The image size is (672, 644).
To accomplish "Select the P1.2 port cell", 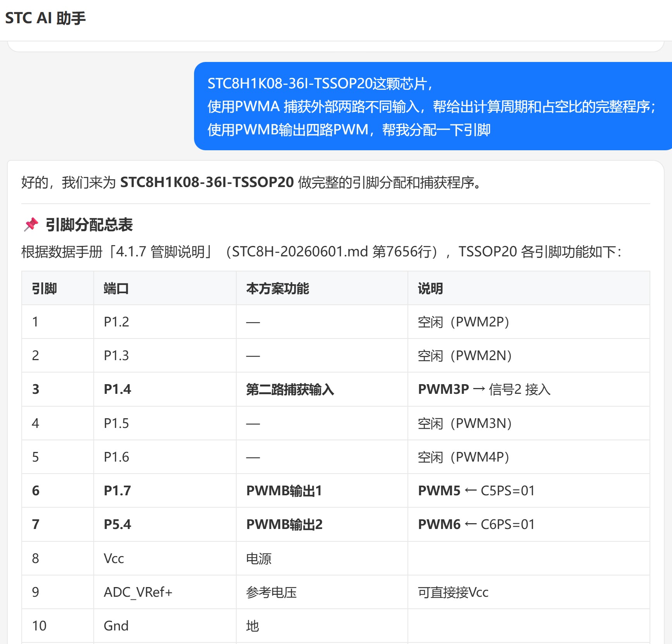I will (x=165, y=322).
